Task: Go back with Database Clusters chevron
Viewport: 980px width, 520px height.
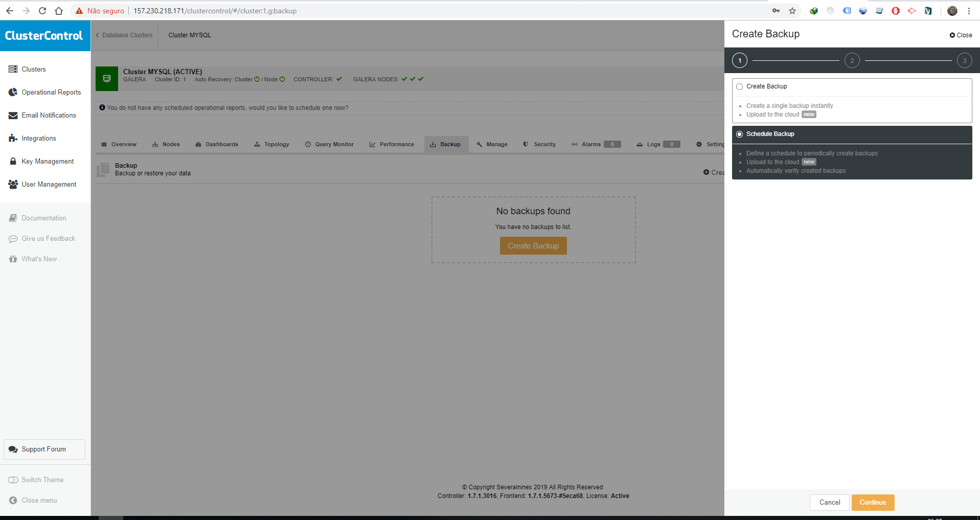Action: coord(96,35)
